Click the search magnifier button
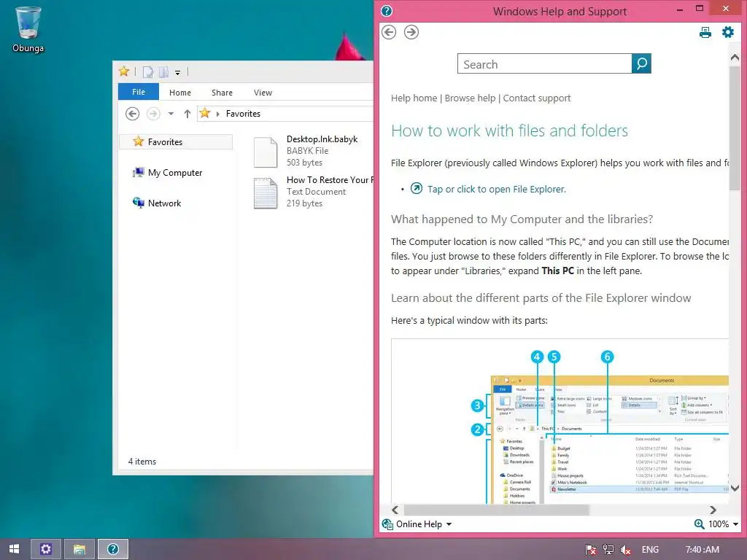The height and width of the screenshot is (560, 747). click(x=641, y=64)
